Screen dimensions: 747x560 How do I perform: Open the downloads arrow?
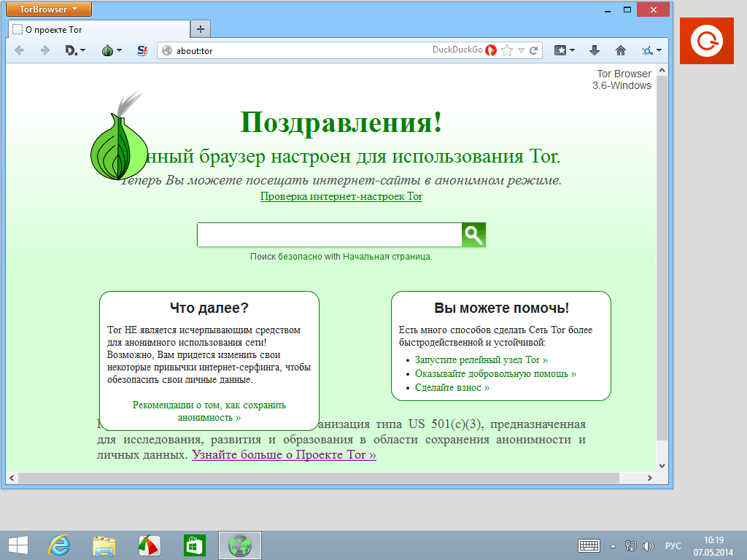click(594, 50)
